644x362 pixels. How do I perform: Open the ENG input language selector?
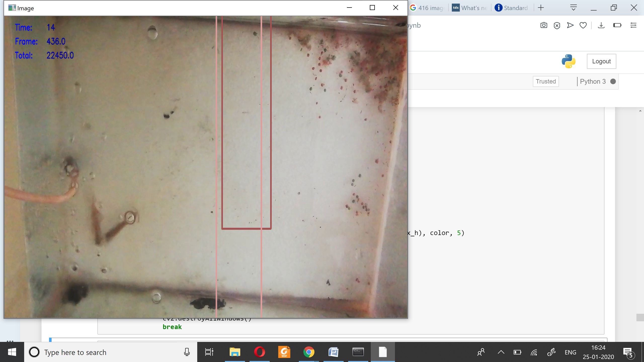coord(571,352)
